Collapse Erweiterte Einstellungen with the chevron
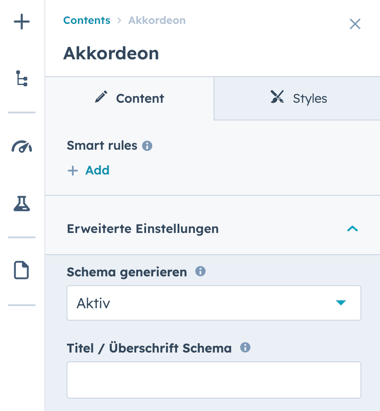The image size is (380, 411). pos(352,229)
